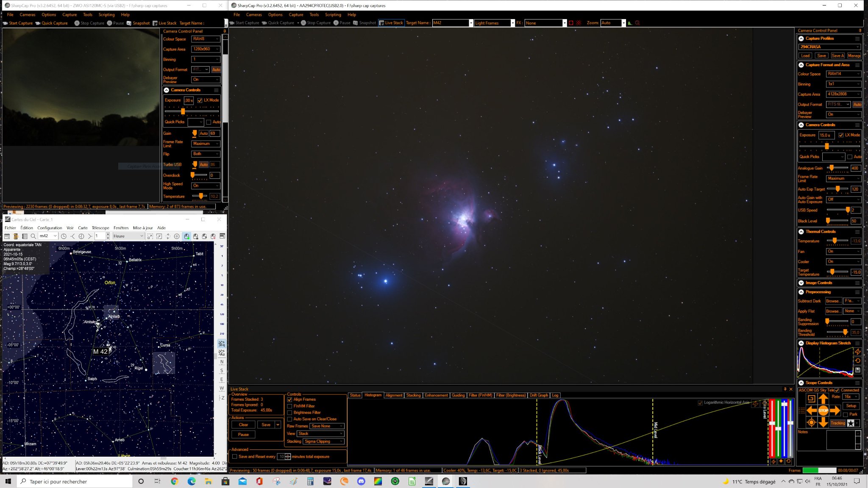Click the clock icon in Cartes du Ciel toolbar
The image size is (868, 488).
[x=64, y=236]
